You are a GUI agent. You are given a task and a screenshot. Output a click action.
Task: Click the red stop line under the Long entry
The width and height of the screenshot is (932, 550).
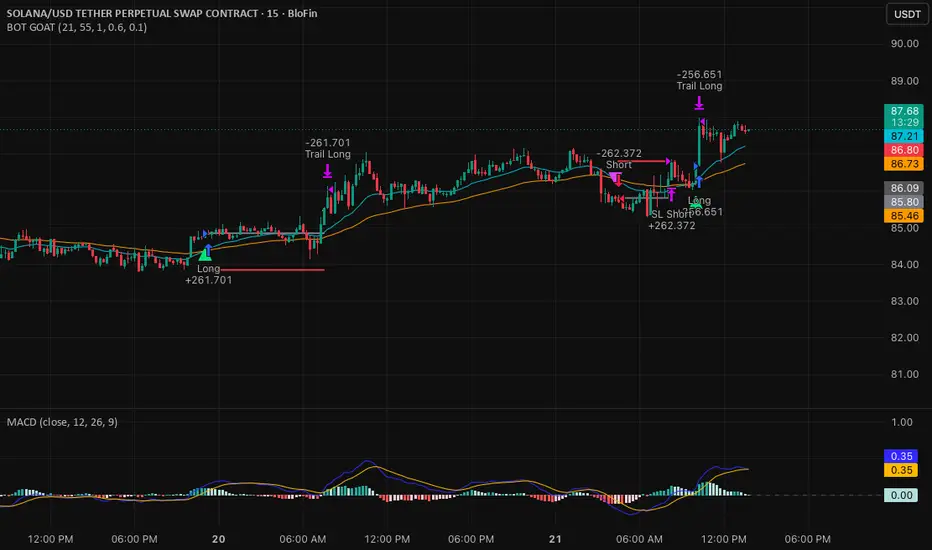tap(272, 270)
